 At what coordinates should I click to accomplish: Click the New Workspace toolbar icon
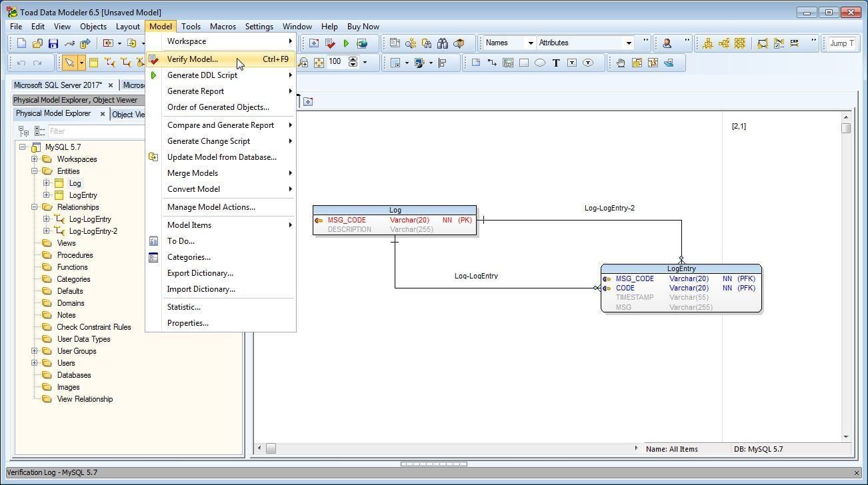[x=314, y=43]
